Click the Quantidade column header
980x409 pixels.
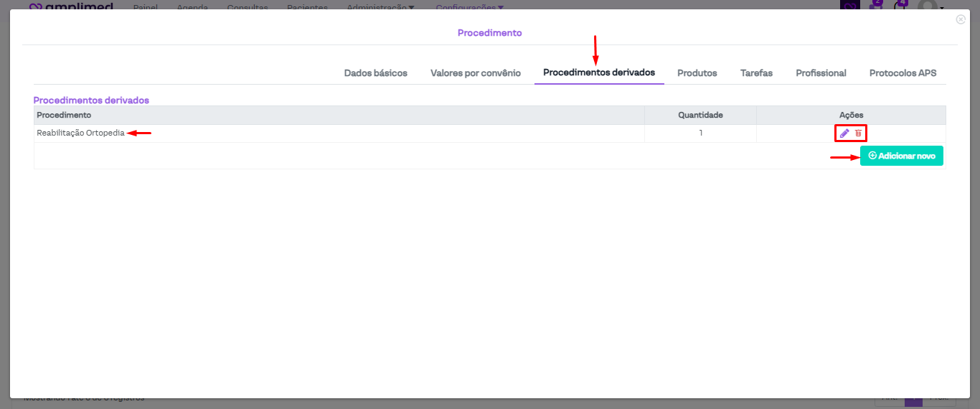[x=700, y=115]
